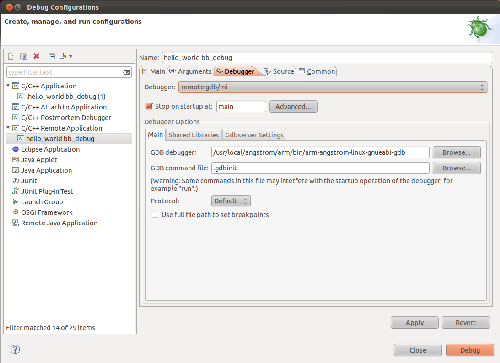Click the Debug button

pos(470,350)
